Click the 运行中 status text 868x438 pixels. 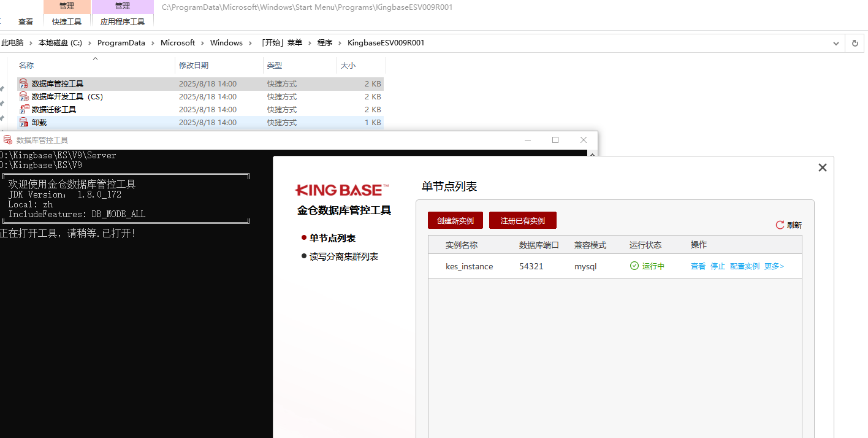tap(653, 266)
